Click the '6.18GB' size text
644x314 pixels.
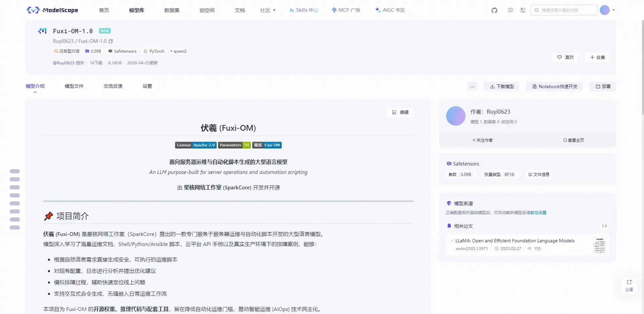click(x=115, y=63)
